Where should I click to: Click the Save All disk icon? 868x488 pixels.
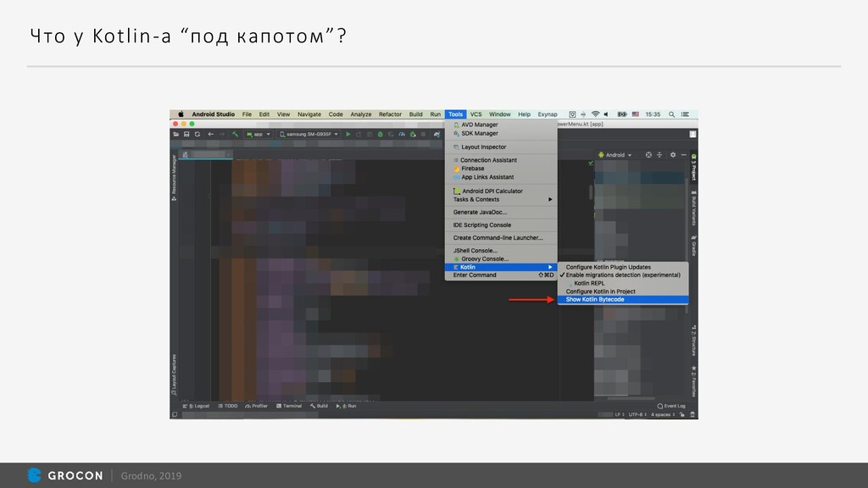(x=186, y=135)
